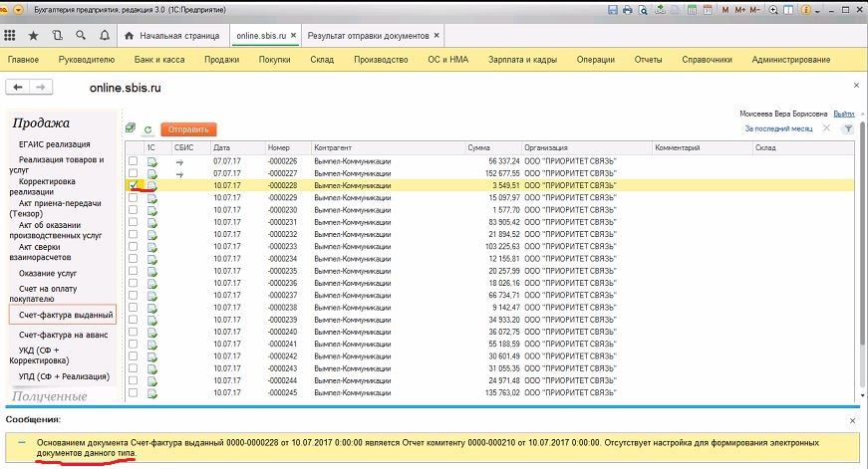Switch to Результат отправки документов tab
The height and width of the screenshot is (469, 868).
(x=368, y=36)
